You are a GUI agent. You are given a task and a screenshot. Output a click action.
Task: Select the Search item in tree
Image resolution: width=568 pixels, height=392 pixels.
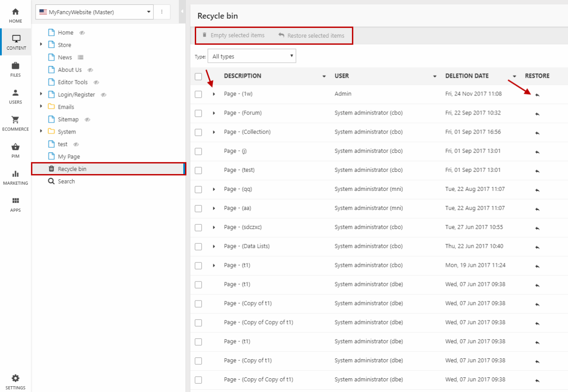pos(66,181)
